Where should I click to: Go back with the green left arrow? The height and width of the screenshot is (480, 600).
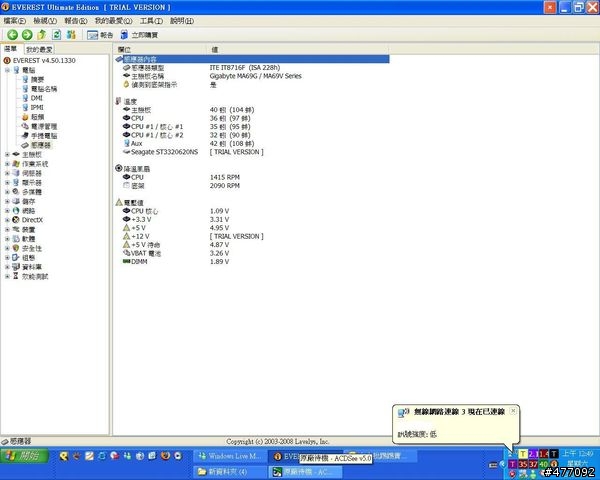tap(12, 35)
